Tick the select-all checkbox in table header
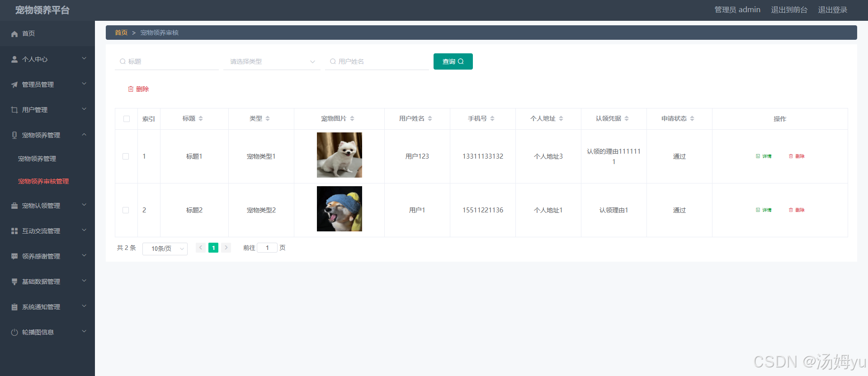Viewport: 868px width, 376px height. (x=127, y=119)
